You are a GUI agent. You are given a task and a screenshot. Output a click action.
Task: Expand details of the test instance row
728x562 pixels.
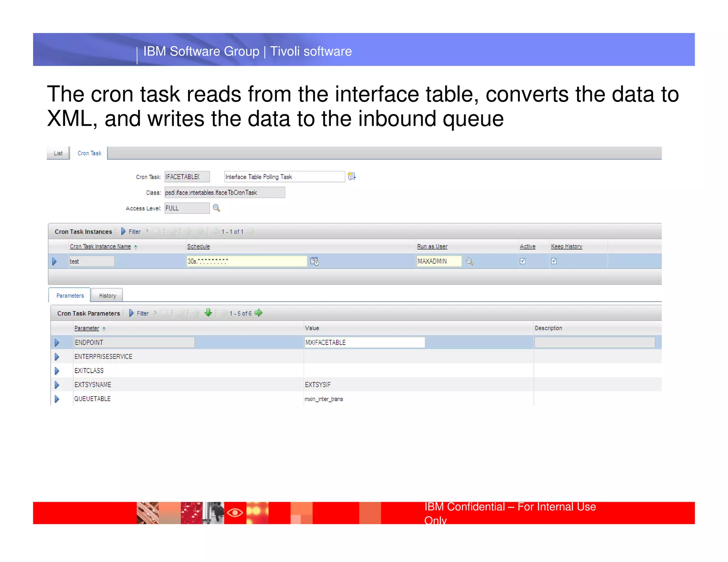(54, 261)
